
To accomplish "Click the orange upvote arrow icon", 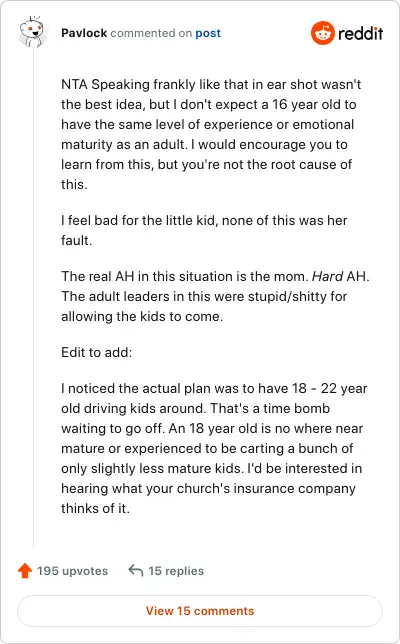I will coord(25,570).
